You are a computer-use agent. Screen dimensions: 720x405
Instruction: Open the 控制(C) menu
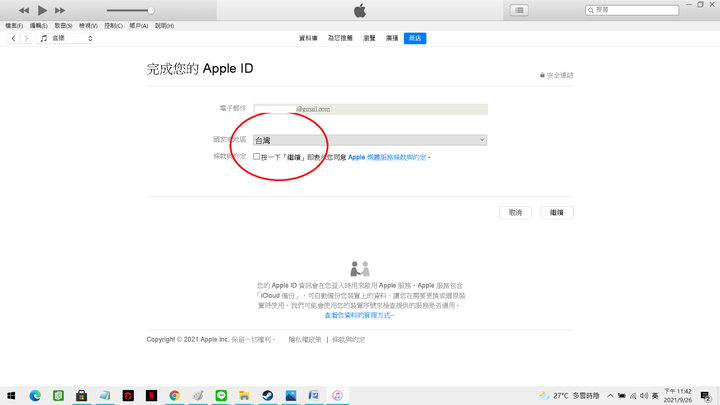pos(113,26)
